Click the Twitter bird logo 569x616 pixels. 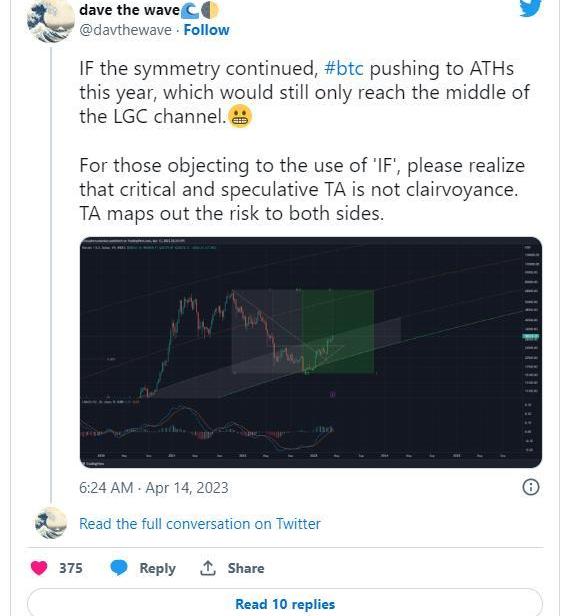point(530,8)
